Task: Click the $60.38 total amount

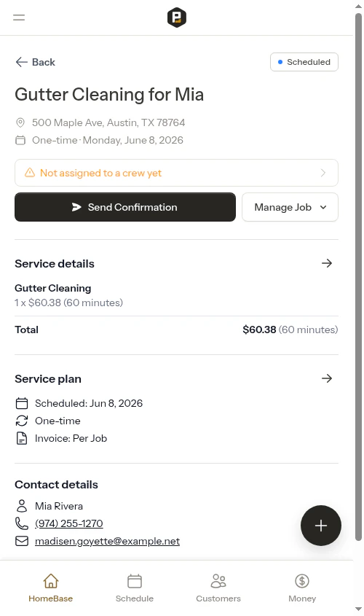Action: (x=259, y=330)
